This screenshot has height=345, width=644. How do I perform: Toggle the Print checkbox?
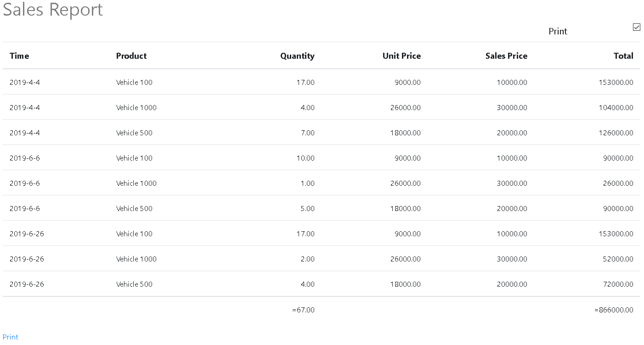pyautogui.click(x=636, y=27)
